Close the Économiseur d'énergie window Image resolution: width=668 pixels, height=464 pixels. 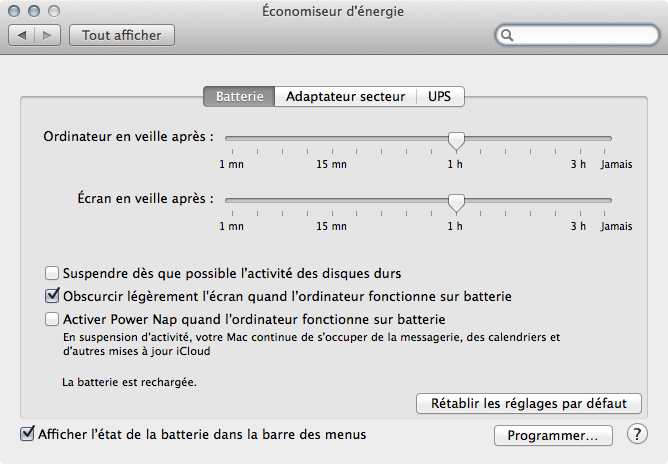tap(16, 12)
